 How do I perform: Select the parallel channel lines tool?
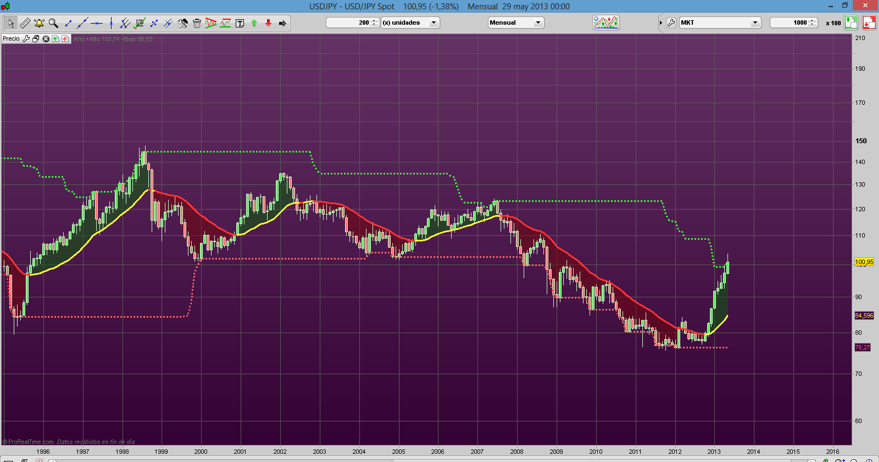[125, 23]
